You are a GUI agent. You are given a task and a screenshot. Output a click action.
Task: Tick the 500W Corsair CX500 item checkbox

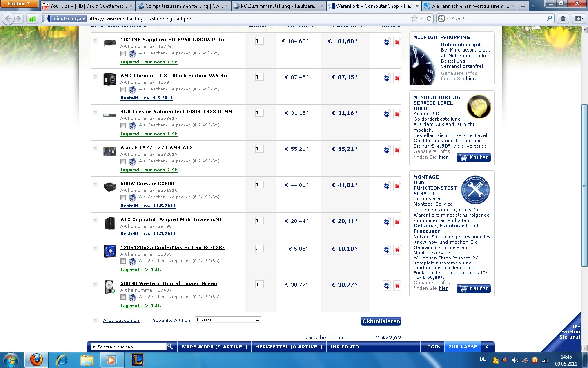(95, 184)
